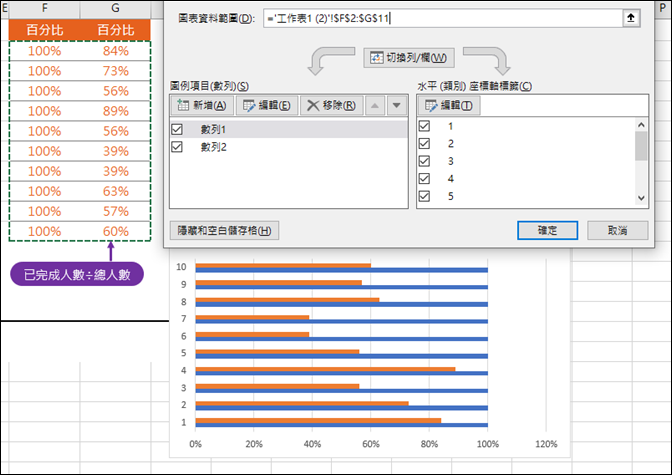Select 數列2 in the legend entries list
Image resolution: width=672 pixels, height=475 pixels.
(289, 147)
